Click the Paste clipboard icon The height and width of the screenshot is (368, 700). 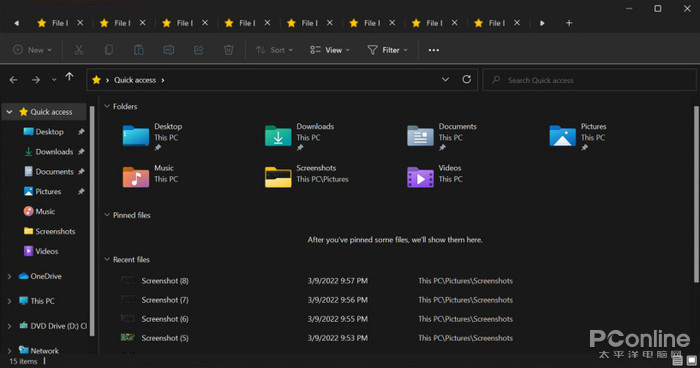pyautogui.click(x=139, y=50)
